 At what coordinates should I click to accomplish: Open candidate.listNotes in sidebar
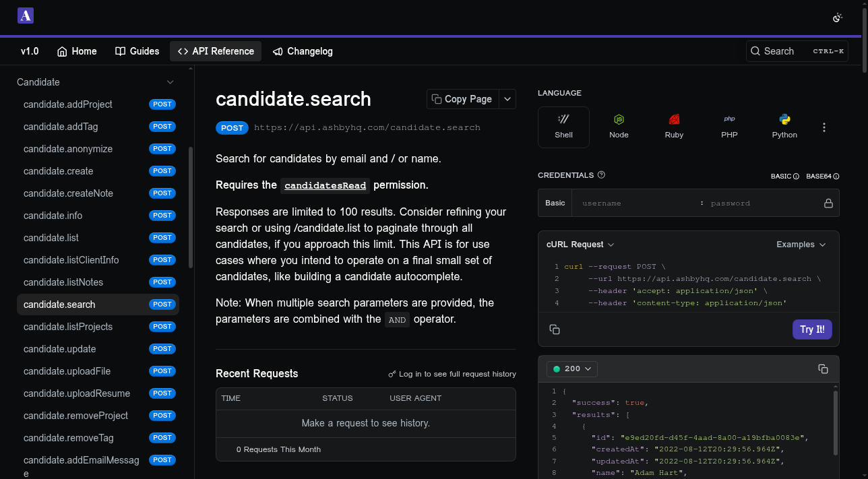click(x=98, y=282)
